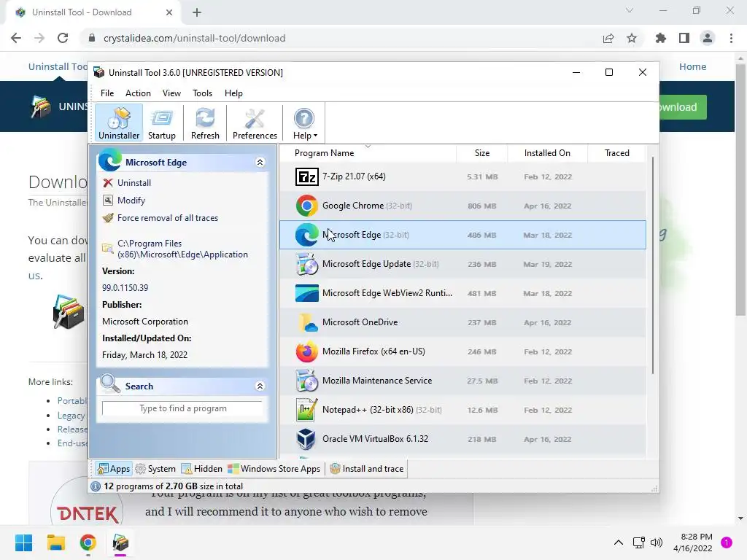
Task: Click the share page icon in Chrome
Action: click(608, 38)
